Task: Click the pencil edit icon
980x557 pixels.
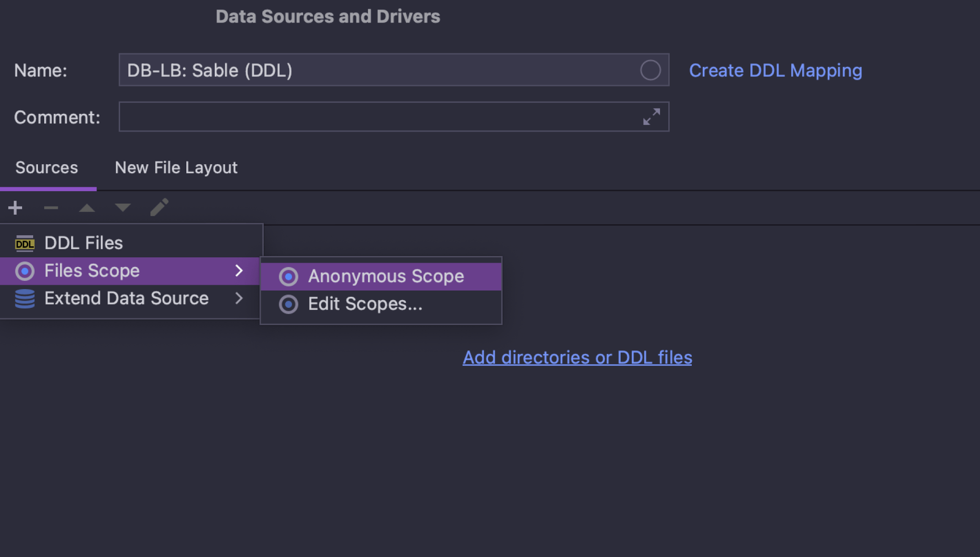Action: pos(159,207)
